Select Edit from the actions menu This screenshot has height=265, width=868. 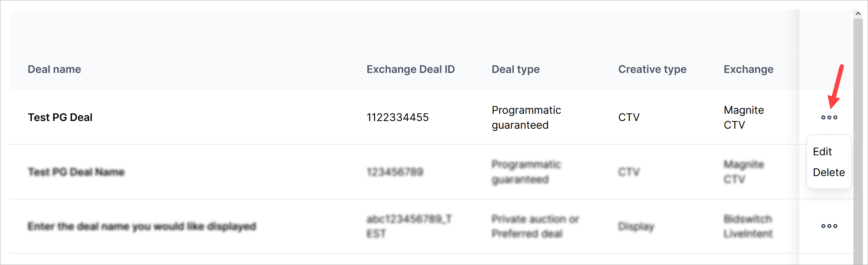(822, 152)
